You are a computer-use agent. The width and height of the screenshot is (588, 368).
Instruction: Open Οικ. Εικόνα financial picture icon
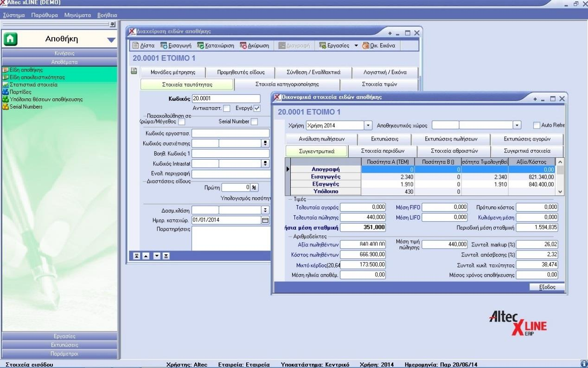tap(379, 46)
